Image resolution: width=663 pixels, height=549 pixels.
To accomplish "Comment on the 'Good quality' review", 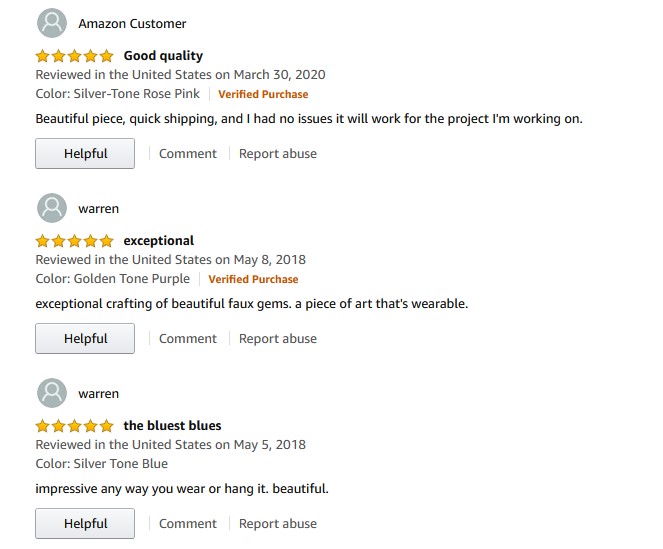I will 187,154.
